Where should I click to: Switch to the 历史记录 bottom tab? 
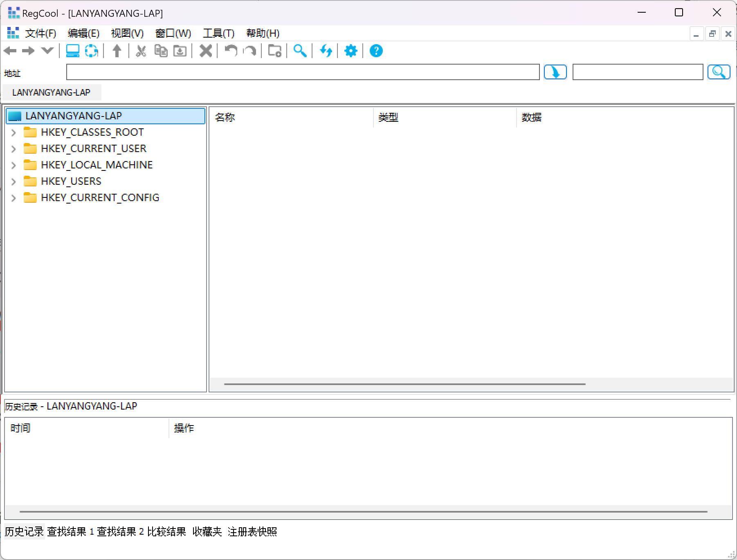24,531
